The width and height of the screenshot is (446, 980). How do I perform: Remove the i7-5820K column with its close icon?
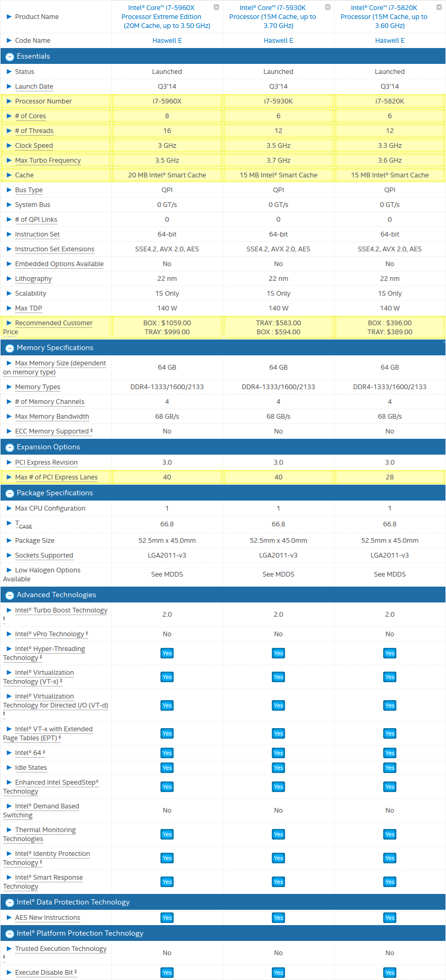(x=439, y=7)
